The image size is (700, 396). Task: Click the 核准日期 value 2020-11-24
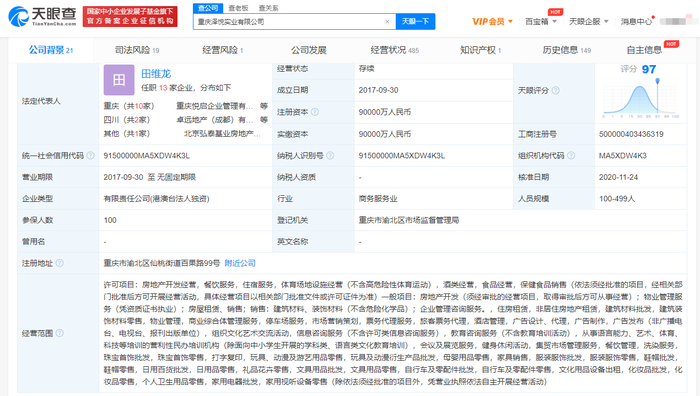pos(618,177)
